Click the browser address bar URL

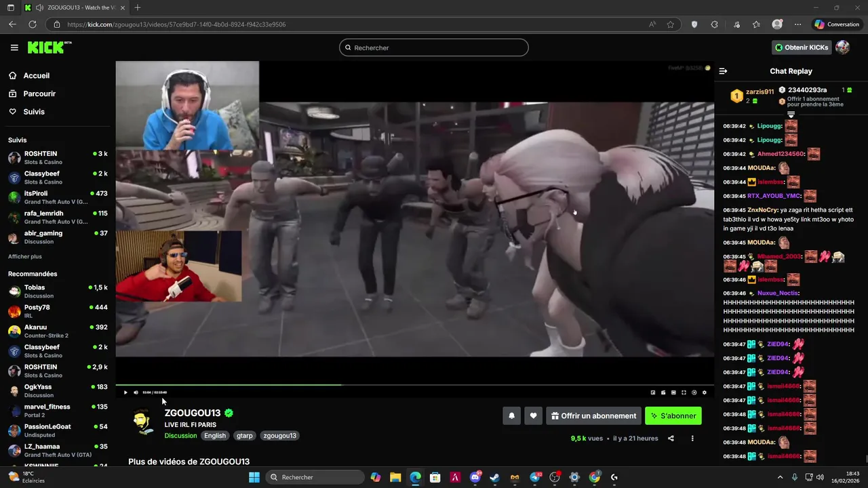click(176, 24)
